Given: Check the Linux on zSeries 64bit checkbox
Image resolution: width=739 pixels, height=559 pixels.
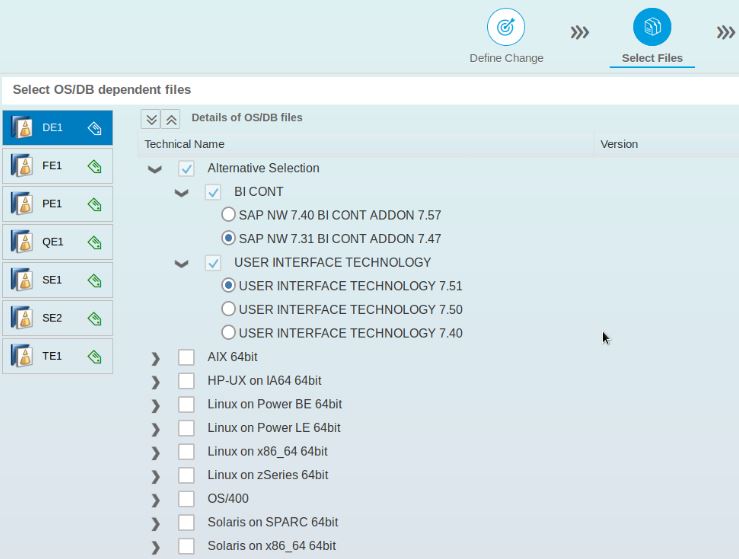Looking at the screenshot, I should click(x=186, y=475).
